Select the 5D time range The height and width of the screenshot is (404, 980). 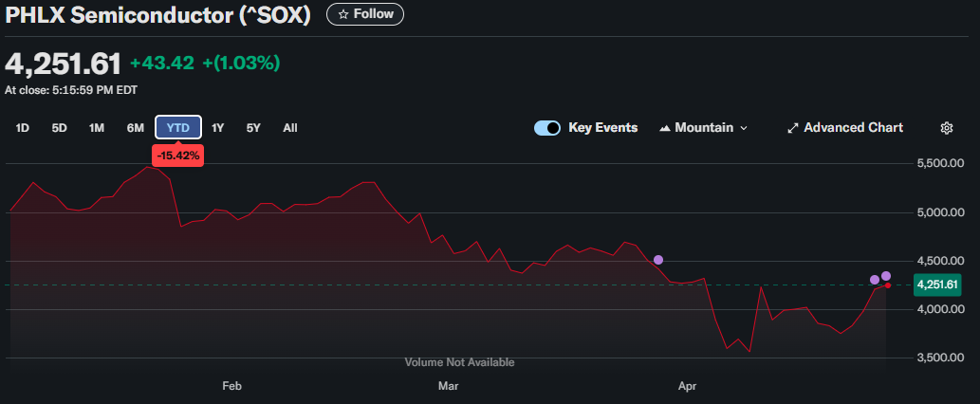coord(60,128)
